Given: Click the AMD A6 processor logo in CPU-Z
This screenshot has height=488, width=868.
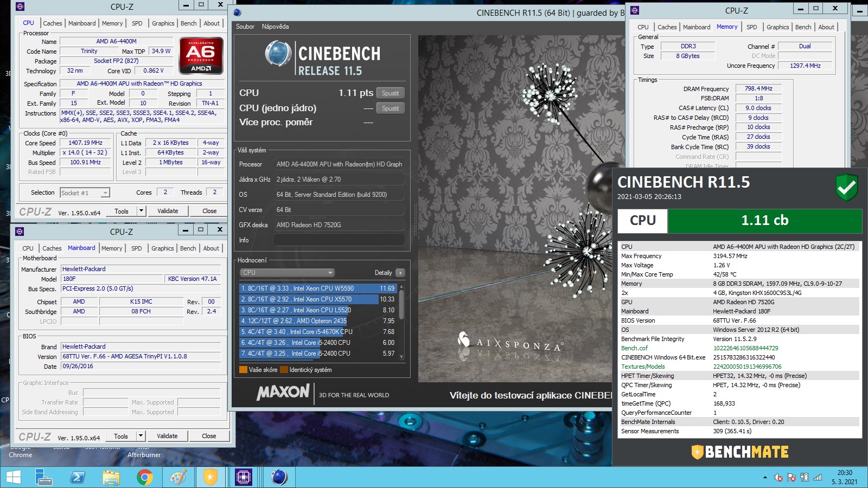Looking at the screenshot, I should click(x=201, y=55).
